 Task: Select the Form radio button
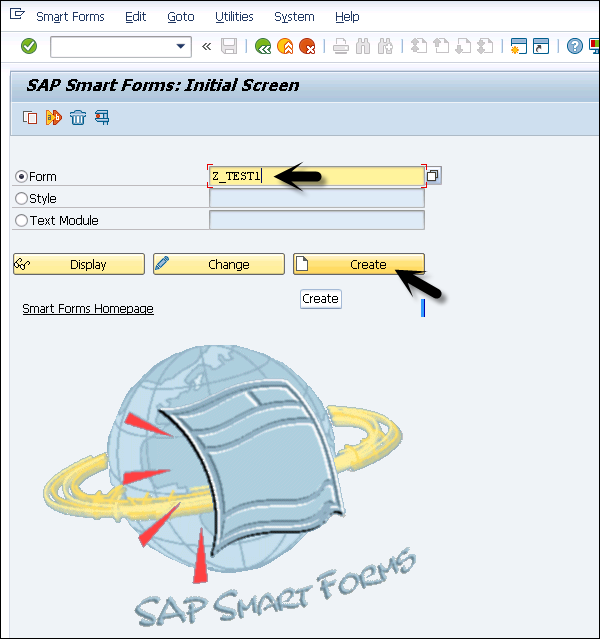point(21,176)
